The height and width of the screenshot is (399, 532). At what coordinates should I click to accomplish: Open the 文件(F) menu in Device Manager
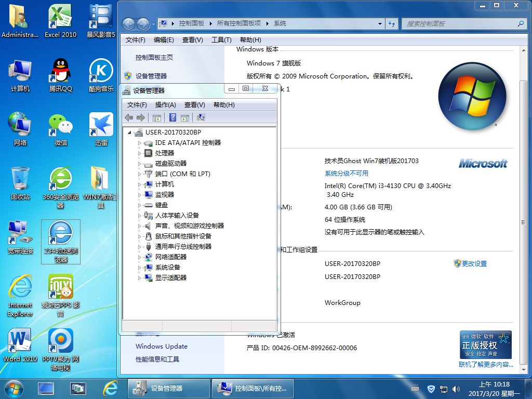click(137, 105)
